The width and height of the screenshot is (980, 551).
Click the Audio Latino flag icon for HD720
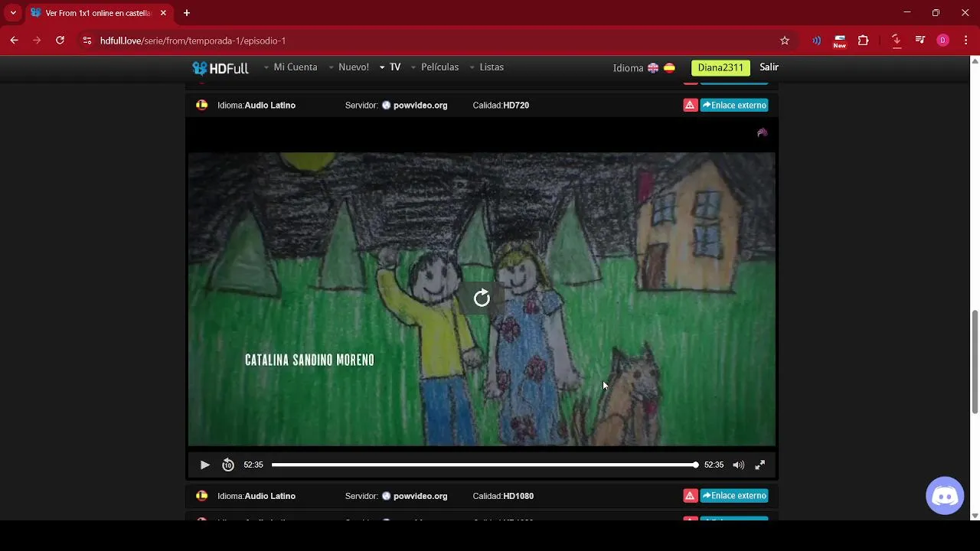201,106
